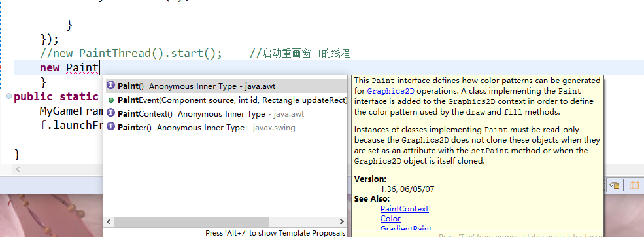The width and height of the screenshot is (644, 237).
Task: Click the editor's horizontal scrollbar left arrow
Action: (18, 169)
